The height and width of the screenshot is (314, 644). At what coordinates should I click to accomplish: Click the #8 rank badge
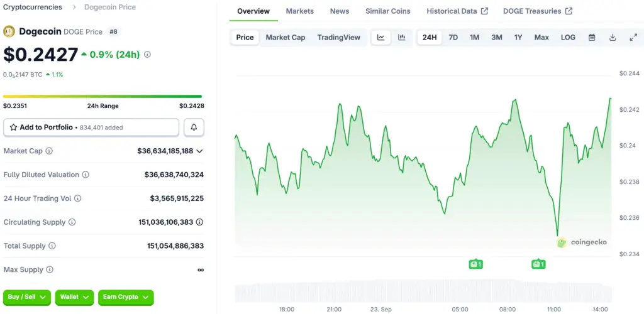coord(113,31)
